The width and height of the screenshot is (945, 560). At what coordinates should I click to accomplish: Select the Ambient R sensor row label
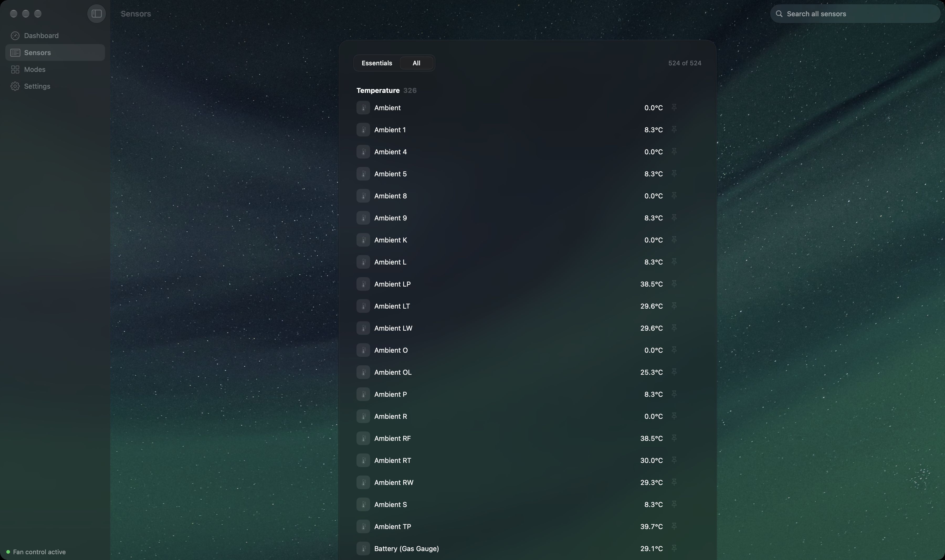(x=390, y=416)
